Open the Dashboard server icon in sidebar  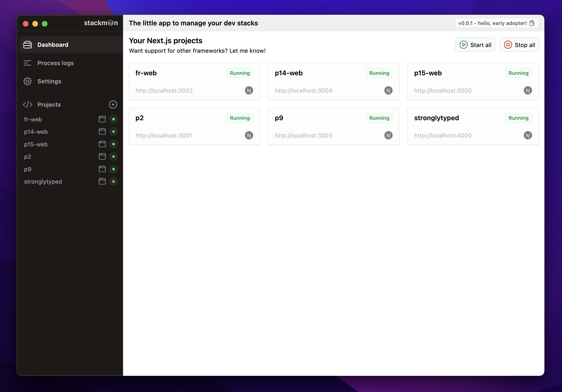(x=27, y=45)
